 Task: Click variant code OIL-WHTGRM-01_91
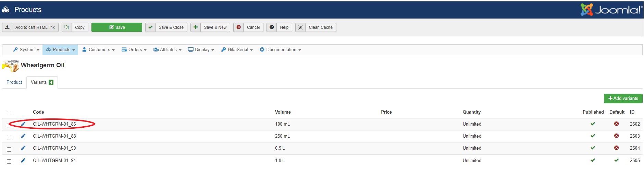(x=54, y=160)
